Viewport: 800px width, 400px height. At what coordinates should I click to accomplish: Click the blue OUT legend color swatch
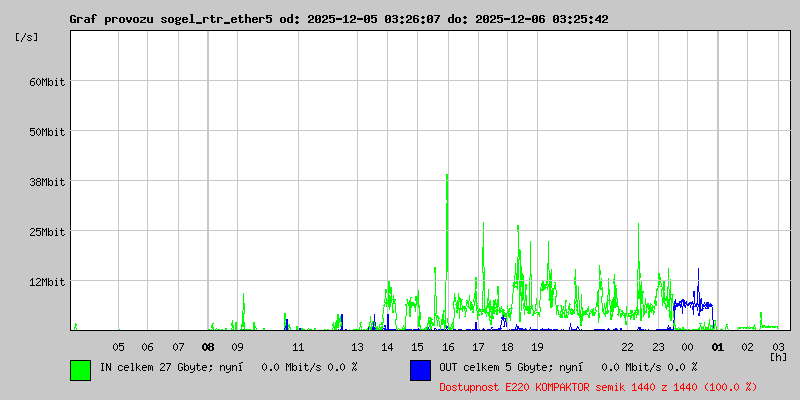420,369
